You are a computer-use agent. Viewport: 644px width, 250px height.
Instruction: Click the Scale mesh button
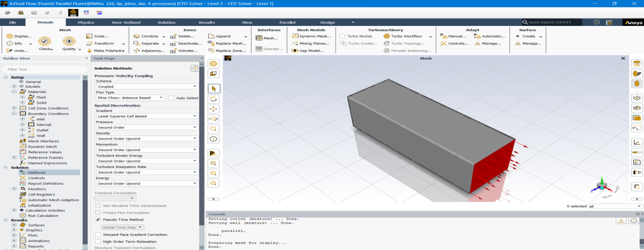point(97,36)
